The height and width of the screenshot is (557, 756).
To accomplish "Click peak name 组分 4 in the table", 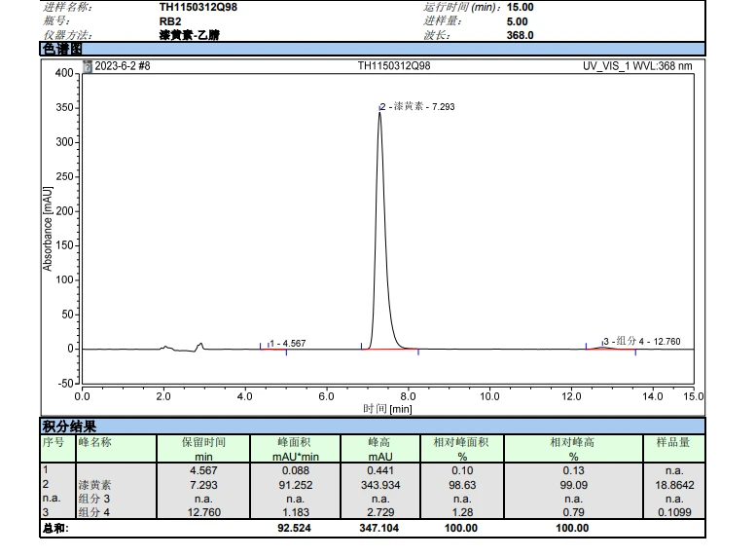I will 94,512.
